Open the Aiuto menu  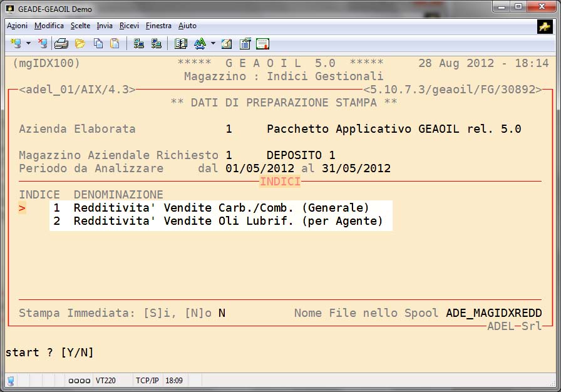pos(187,26)
